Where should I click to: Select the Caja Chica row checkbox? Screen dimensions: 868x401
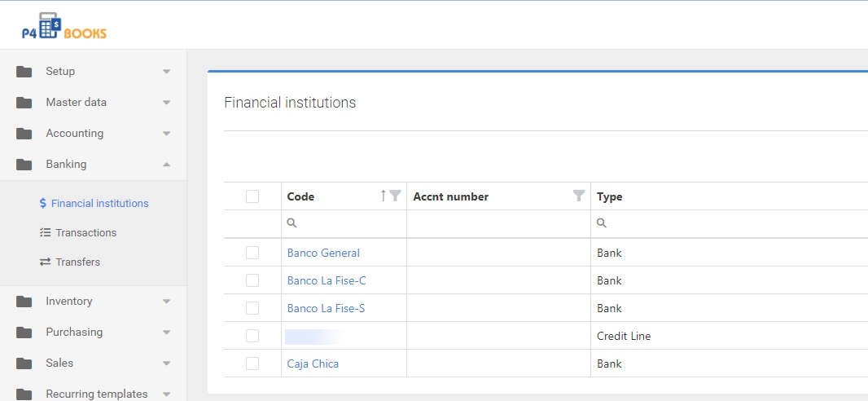pyautogui.click(x=252, y=364)
